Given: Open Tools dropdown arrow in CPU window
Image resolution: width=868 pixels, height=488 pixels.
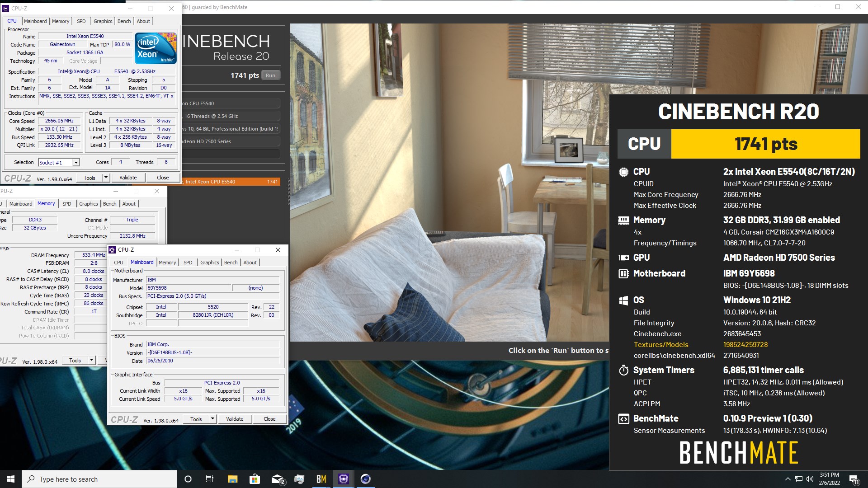Looking at the screenshot, I should (x=106, y=178).
